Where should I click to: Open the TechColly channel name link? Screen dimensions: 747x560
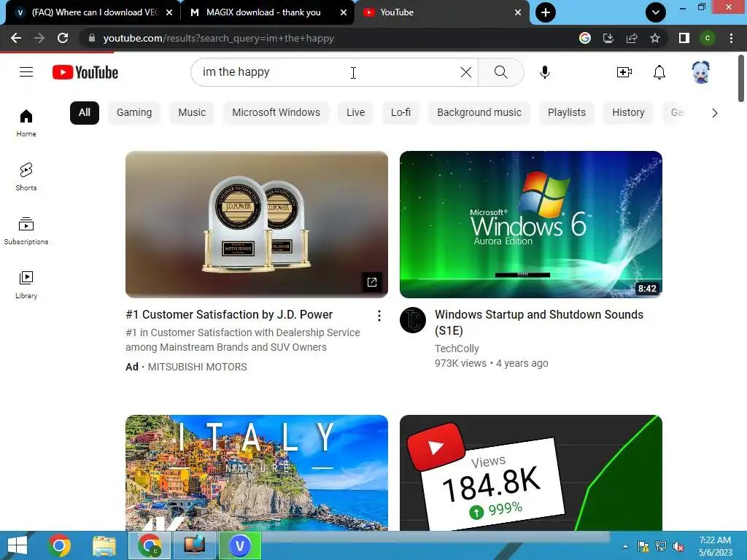coord(457,349)
